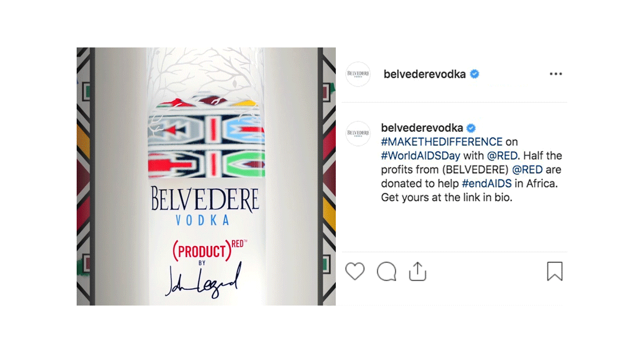Viewport: 644px width, 353px height.
Task: Share the post via the share icon
Action: (418, 271)
